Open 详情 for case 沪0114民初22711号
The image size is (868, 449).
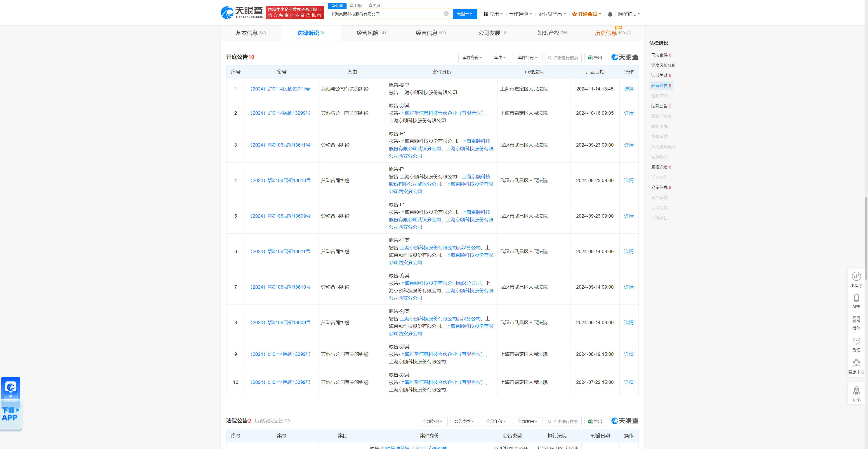coord(628,89)
